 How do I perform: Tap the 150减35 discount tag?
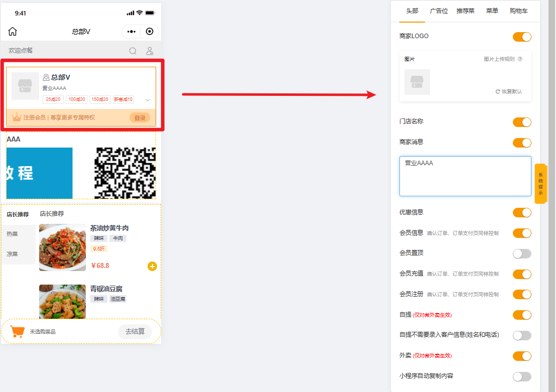click(x=100, y=99)
